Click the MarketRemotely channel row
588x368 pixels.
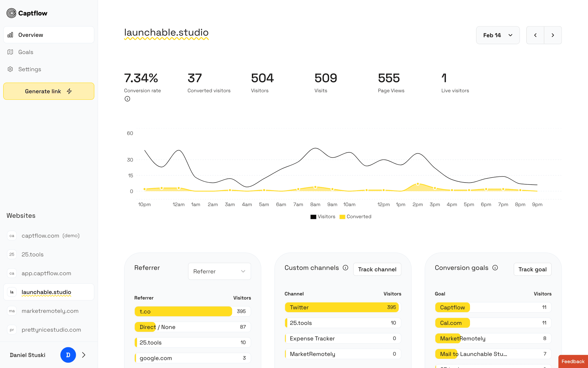click(x=343, y=354)
